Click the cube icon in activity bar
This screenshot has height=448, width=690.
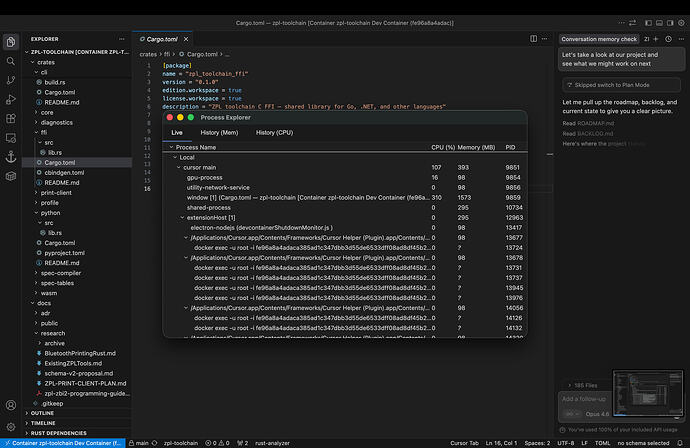coord(11,176)
